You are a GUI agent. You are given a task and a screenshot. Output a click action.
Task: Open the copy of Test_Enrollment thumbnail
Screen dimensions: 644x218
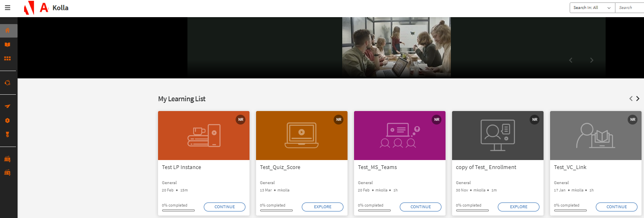[497, 136]
